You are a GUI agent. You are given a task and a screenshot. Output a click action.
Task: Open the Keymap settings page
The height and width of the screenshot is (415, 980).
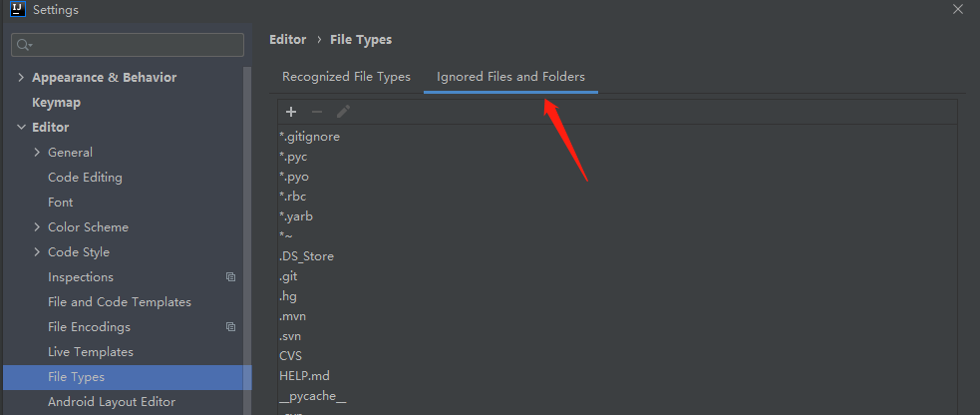(x=56, y=103)
